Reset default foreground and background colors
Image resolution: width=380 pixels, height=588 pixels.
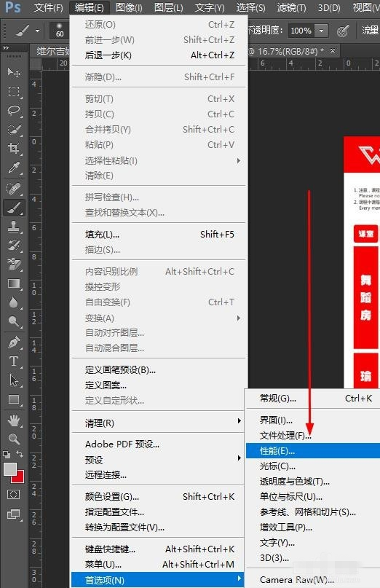tap(7, 455)
